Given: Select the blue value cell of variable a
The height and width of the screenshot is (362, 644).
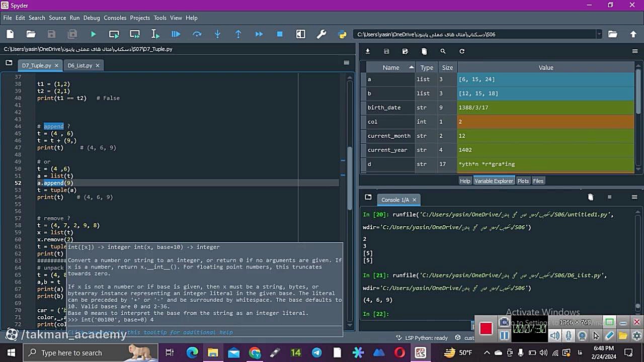Looking at the screenshot, I should tap(546, 79).
